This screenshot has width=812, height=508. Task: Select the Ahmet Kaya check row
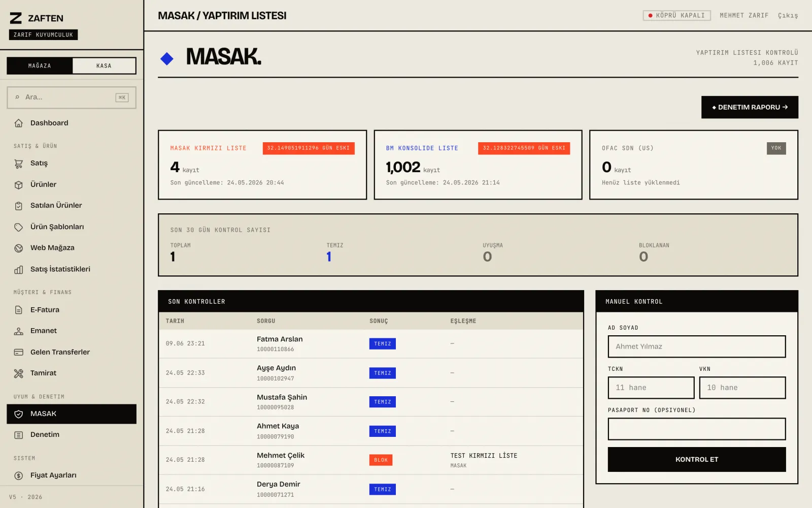point(371,431)
